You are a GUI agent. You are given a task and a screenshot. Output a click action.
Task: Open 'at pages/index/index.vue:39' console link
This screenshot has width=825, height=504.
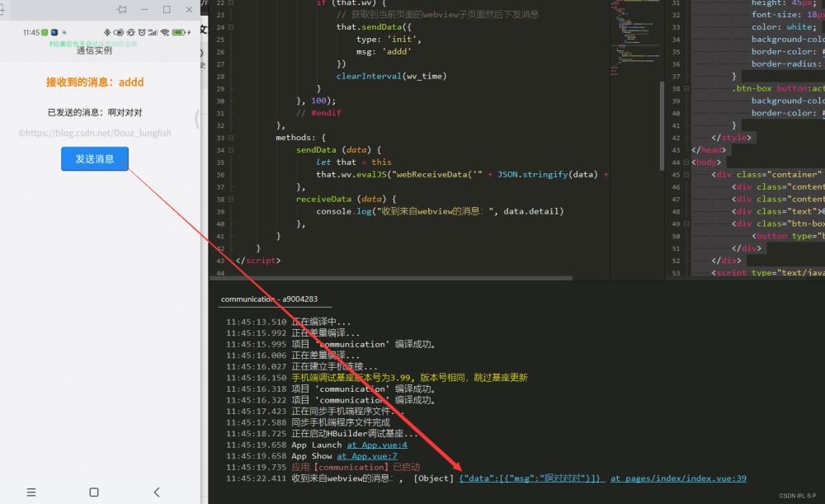(678, 478)
